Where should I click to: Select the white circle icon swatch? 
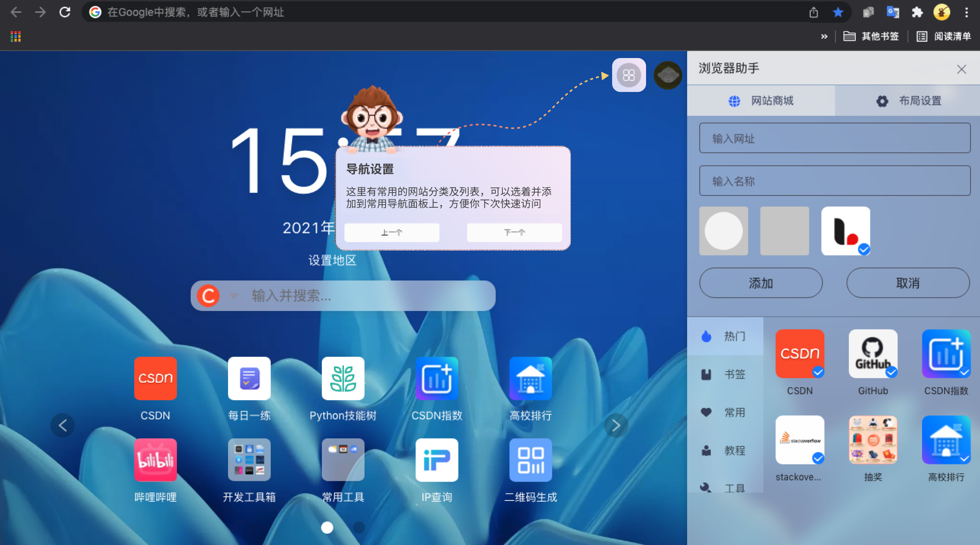pyautogui.click(x=723, y=231)
